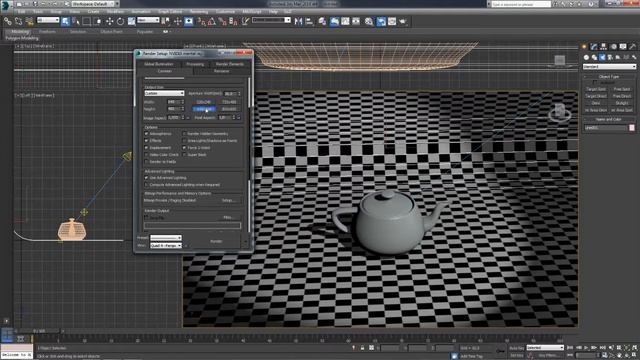Open the View dropdown in Render Setup
The height and width of the screenshot is (360, 640).
pos(166,246)
